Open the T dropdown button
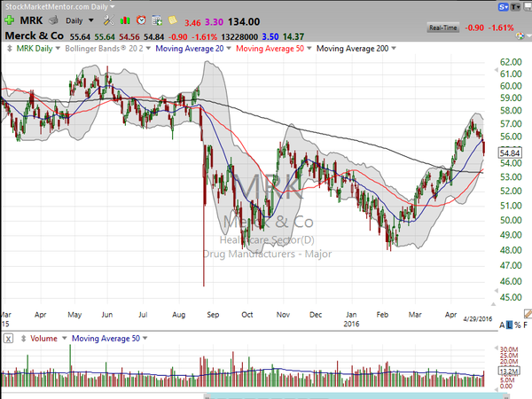Image resolution: width=532 pixels, height=399 pixels. (x=516, y=7)
